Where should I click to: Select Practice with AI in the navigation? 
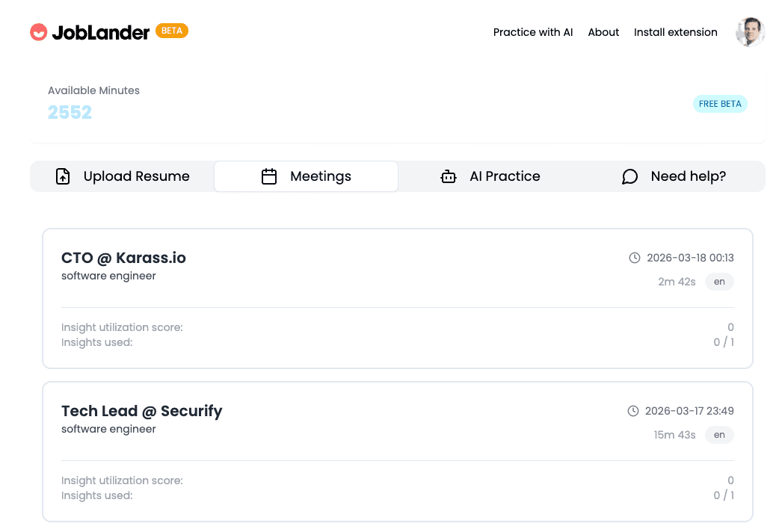pos(533,32)
